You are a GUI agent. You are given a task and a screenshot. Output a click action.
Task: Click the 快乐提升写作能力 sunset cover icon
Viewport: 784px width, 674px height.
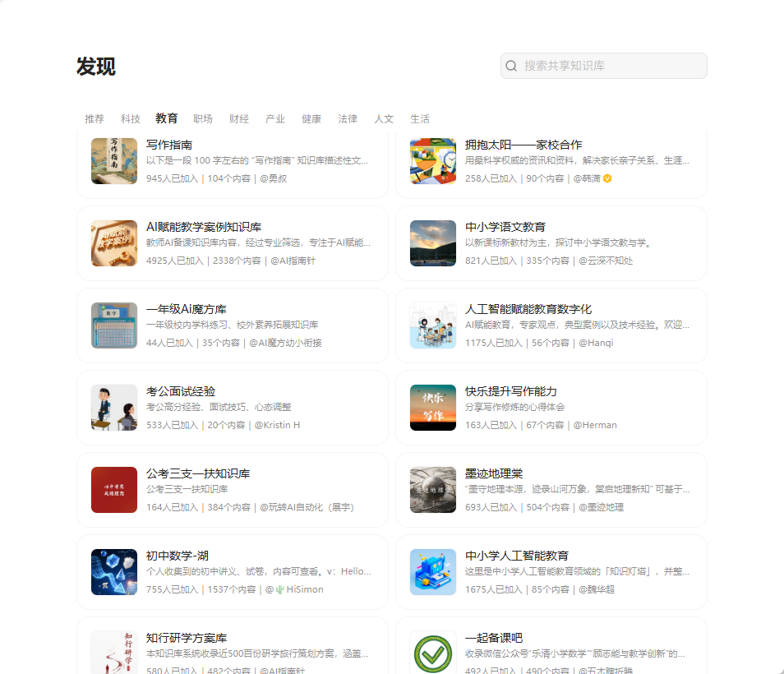coord(433,408)
